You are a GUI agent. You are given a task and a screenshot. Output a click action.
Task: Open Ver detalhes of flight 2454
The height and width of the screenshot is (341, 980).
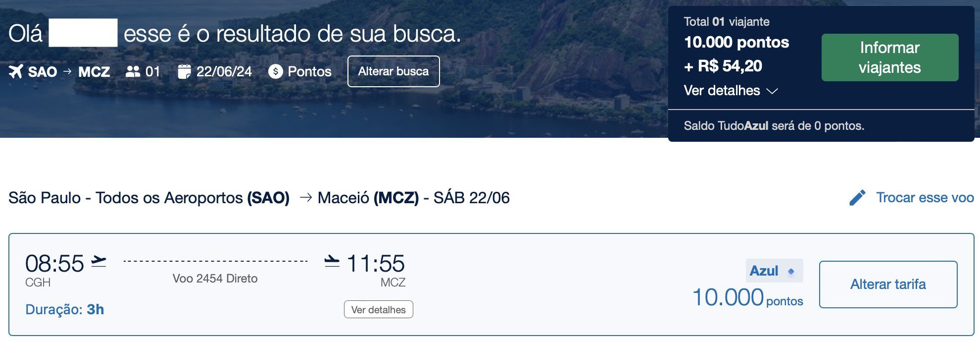coord(379,310)
